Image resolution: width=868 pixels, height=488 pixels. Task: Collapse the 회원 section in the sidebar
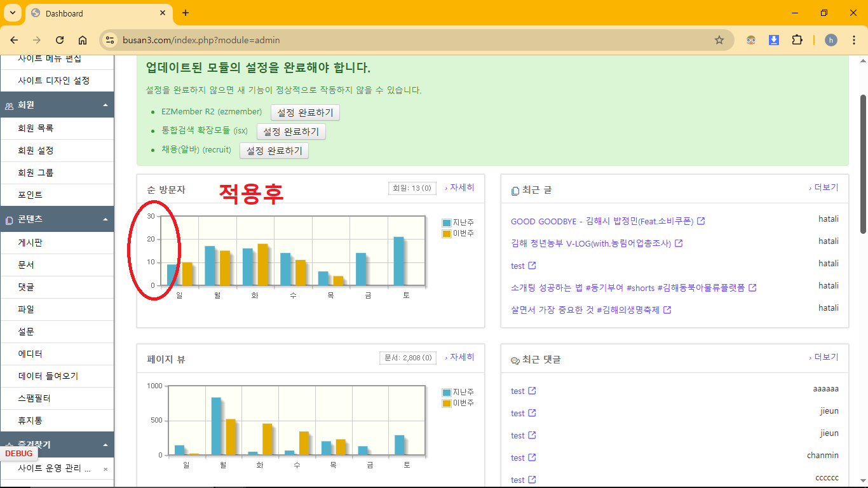coord(107,105)
